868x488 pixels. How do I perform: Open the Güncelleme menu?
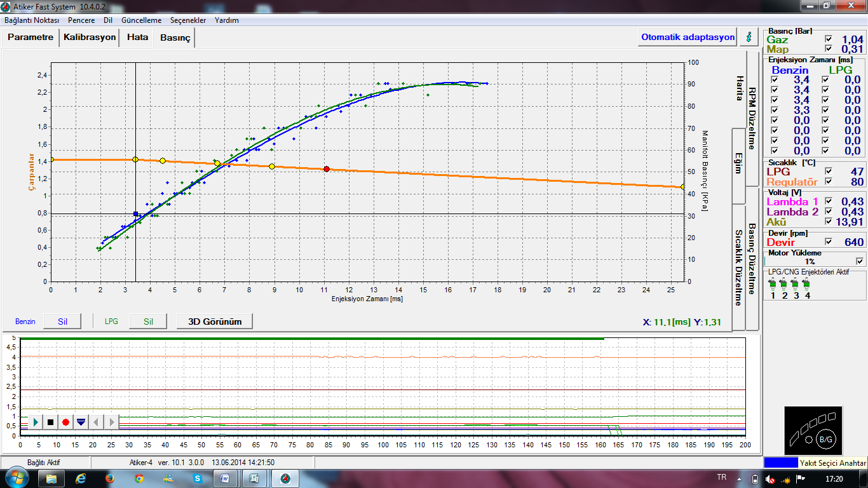tap(142, 20)
